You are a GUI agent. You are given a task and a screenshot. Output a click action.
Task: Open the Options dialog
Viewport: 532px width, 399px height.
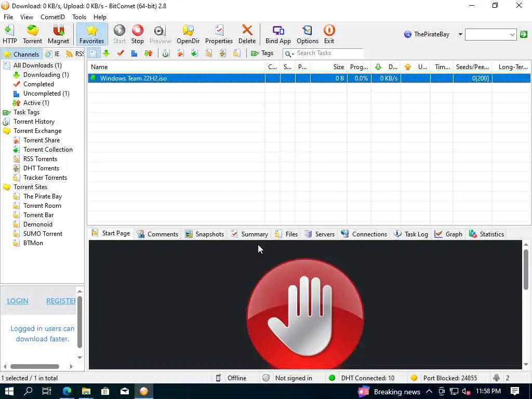[308, 34]
